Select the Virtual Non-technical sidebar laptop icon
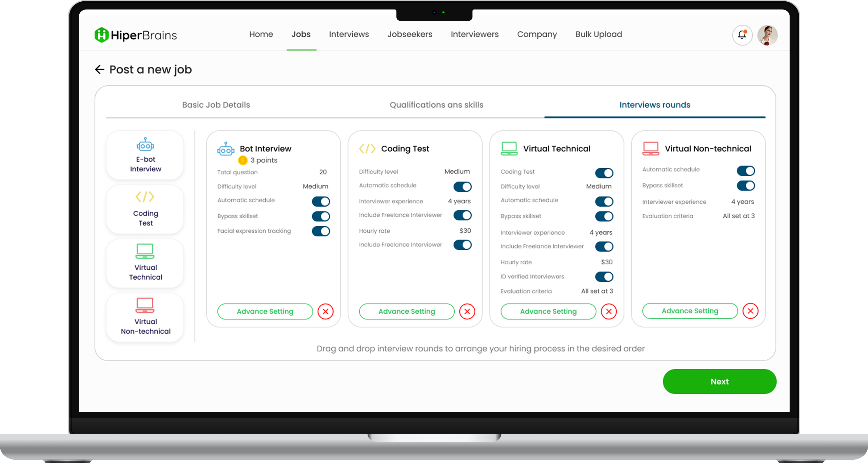The height and width of the screenshot is (472, 868). click(145, 305)
